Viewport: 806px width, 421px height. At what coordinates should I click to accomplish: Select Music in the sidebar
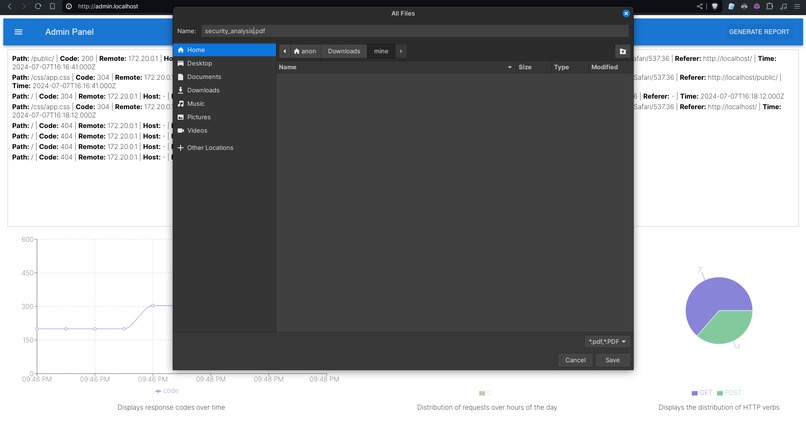click(x=225, y=103)
